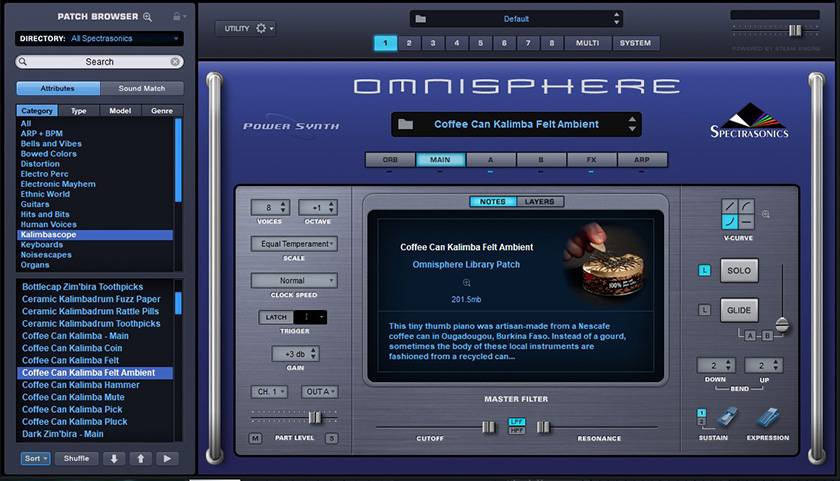Viewport: 840px width, 481px height.
Task: Click the play audition button in browser
Action: point(167,459)
